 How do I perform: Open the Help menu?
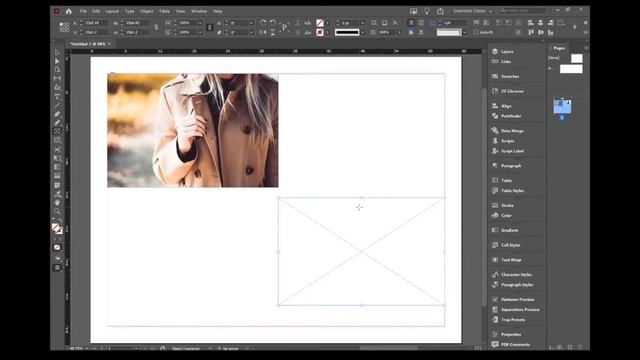click(218, 11)
